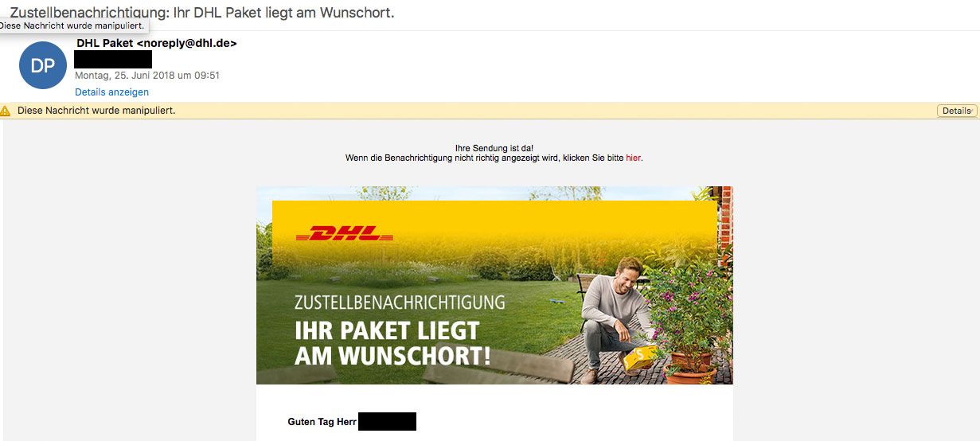980x441 pixels.
Task: Click the 'Diese Nachricht wurde manipuliert' banner text
Action: pos(96,111)
